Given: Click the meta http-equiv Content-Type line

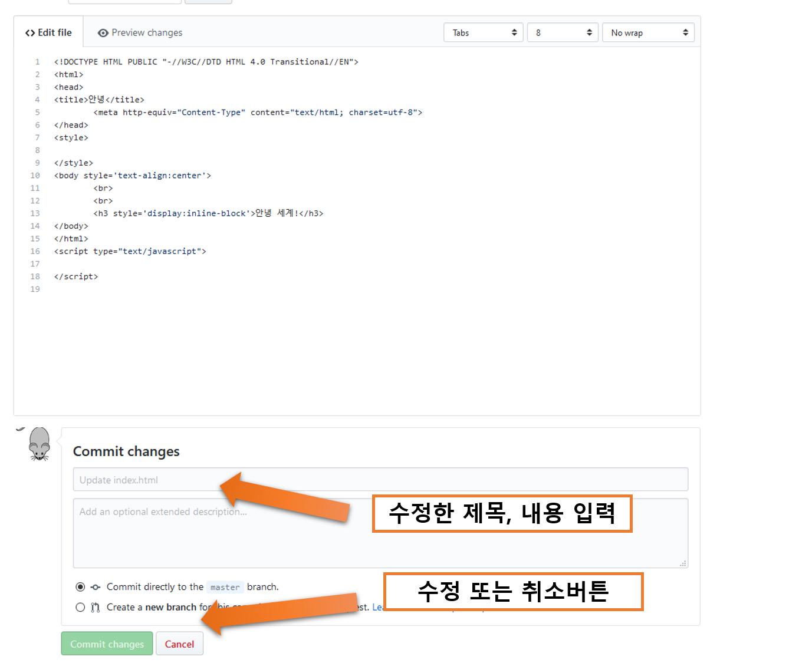Looking at the screenshot, I should pyautogui.click(x=258, y=112).
